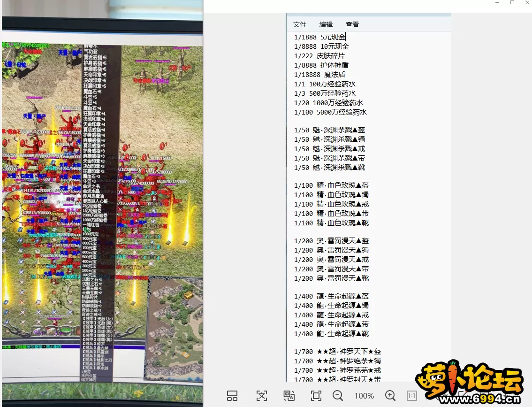Select the line "1/50 魅·深渊杀戮▲靴"
532x407 pixels.
tap(329, 168)
